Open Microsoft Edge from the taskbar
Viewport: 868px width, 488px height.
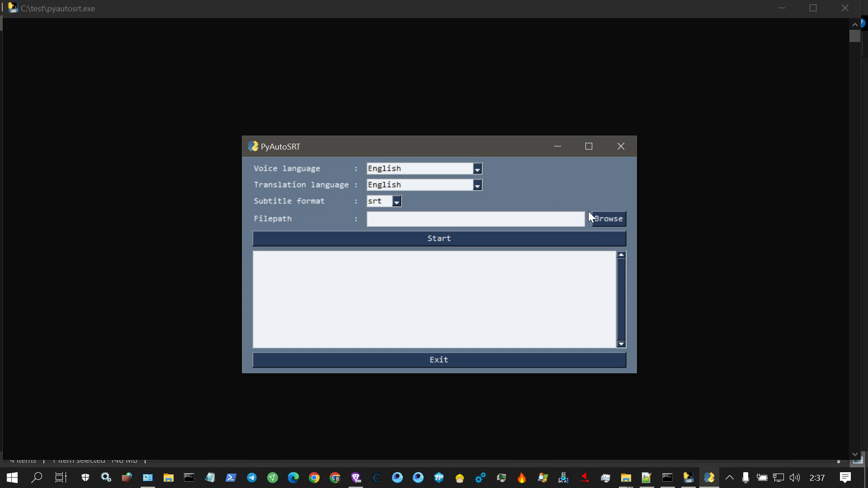tap(293, 478)
